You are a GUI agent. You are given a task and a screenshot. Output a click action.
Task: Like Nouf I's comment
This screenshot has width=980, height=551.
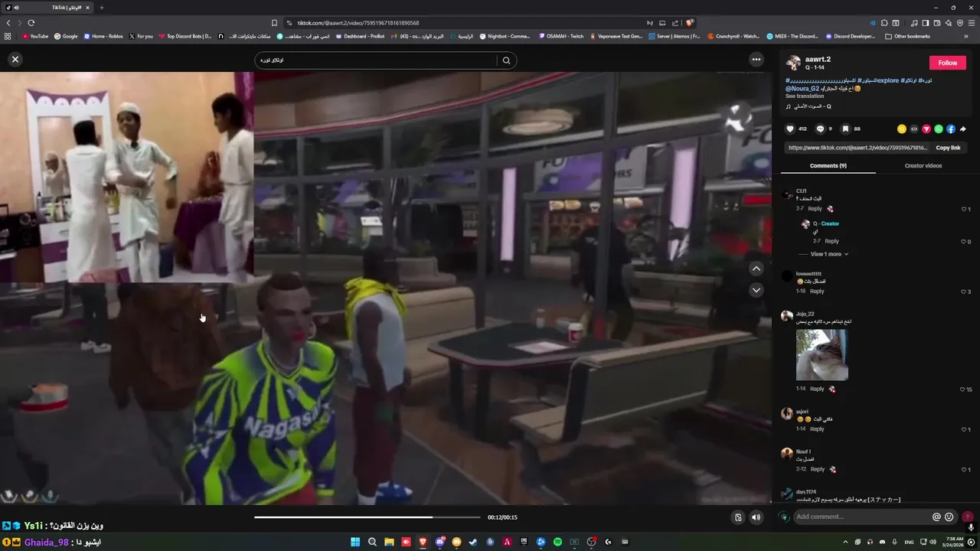click(965, 470)
